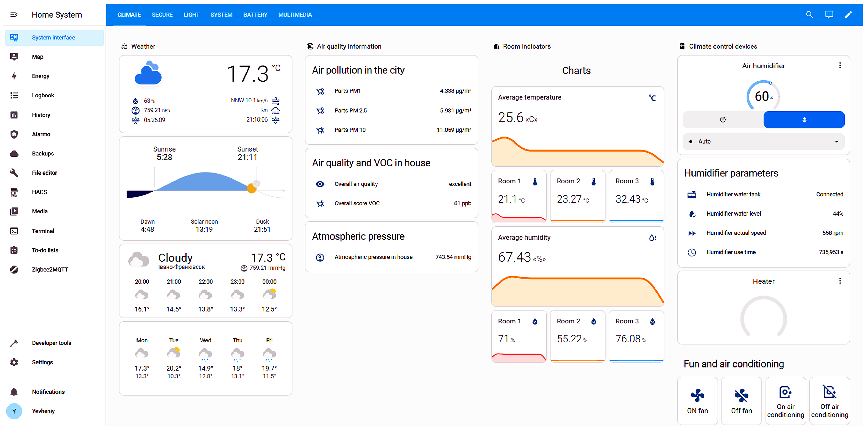The width and height of the screenshot is (868, 431).
Task: Open HACS from the sidebar
Action: click(x=39, y=192)
